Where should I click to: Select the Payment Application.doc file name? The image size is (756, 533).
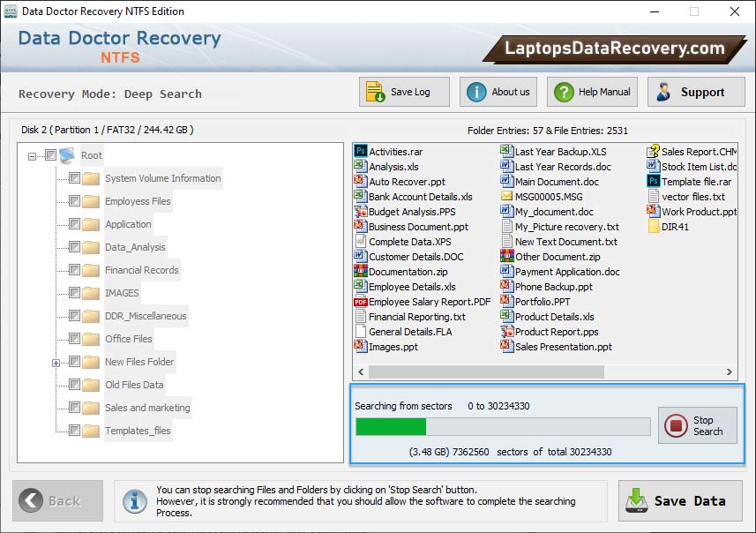pos(567,272)
